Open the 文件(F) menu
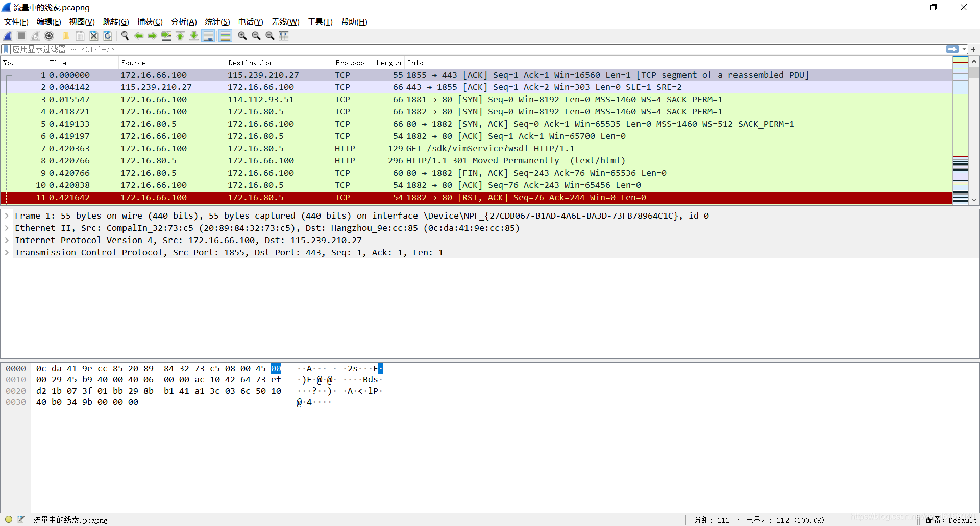Screen dimensions: 980x526 coord(16,22)
